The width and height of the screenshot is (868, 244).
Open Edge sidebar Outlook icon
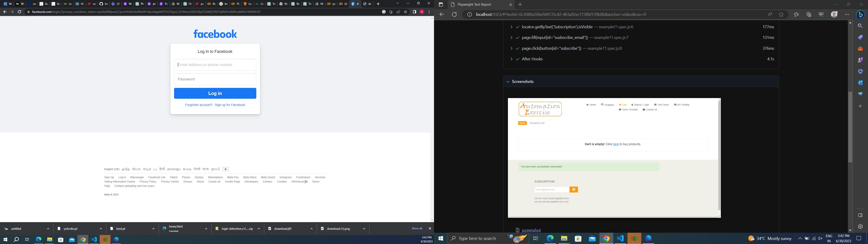coord(860,82)
